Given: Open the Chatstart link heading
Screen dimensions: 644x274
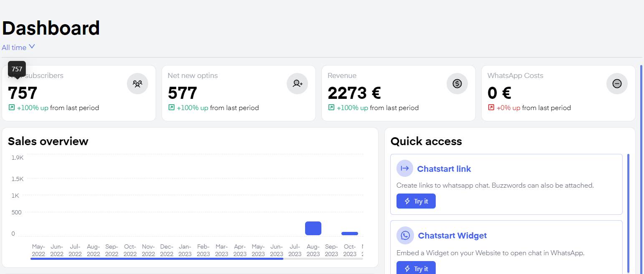Looking at the screenshot, I should (x=444, y=169).
